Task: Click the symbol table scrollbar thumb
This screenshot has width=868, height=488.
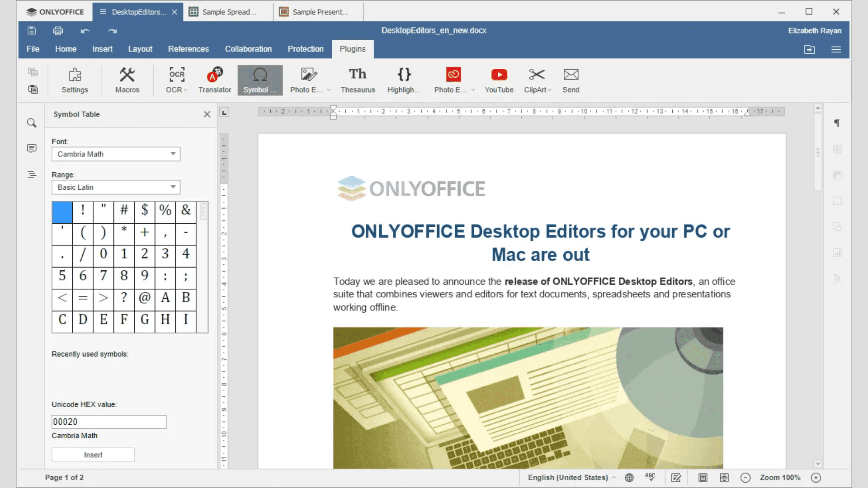Action: coord(203,211)
